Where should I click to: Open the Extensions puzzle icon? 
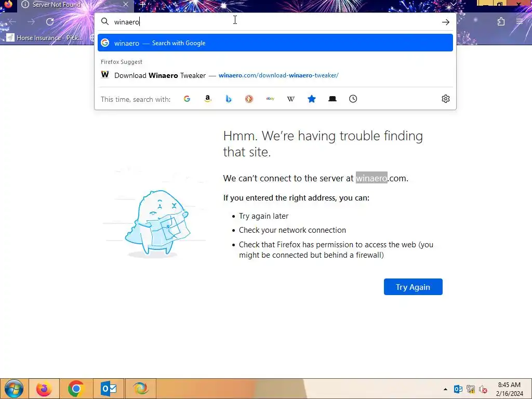[501, 22]
